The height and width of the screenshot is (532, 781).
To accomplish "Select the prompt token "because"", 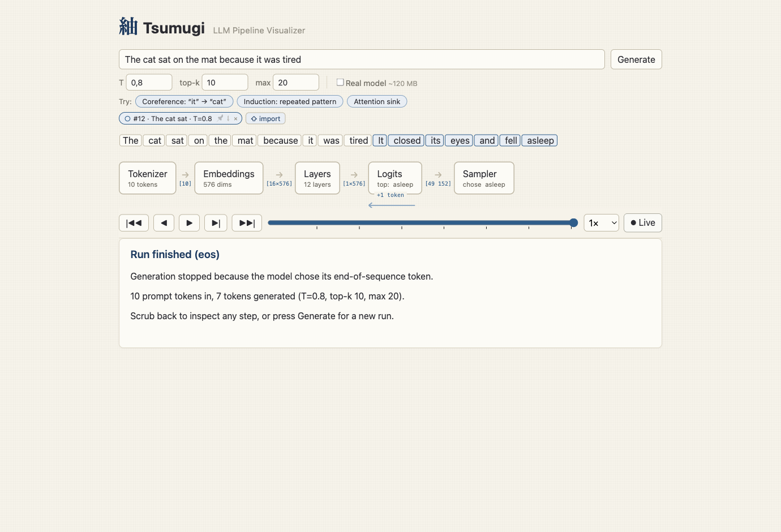I will pyautogui.click(x=280, y=140).
